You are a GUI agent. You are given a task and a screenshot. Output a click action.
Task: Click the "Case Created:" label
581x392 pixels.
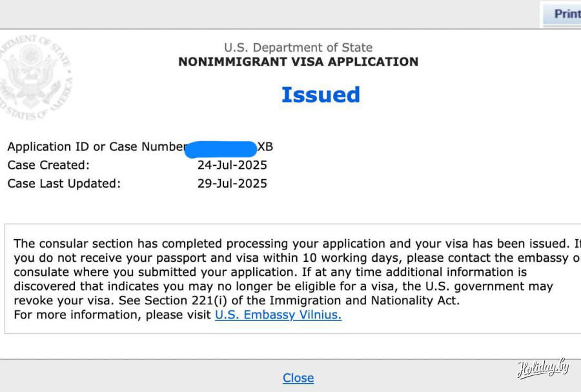tap(48, 165)
